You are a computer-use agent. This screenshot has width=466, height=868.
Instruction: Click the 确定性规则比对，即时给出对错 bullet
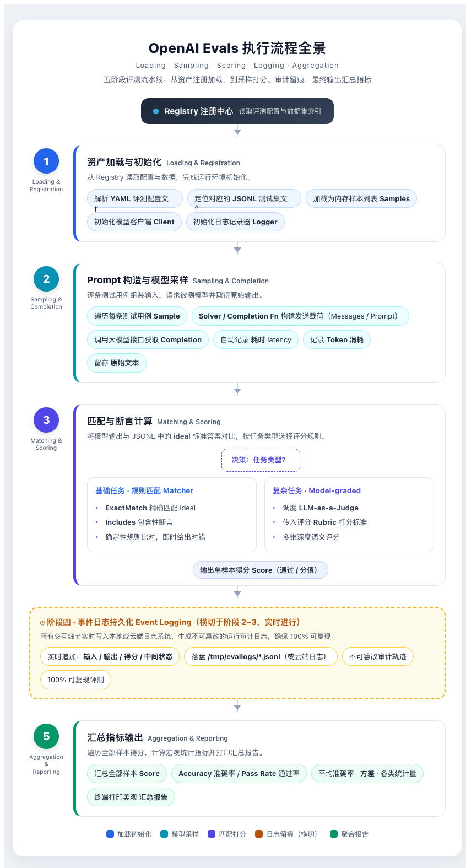[x=155, y=537]
